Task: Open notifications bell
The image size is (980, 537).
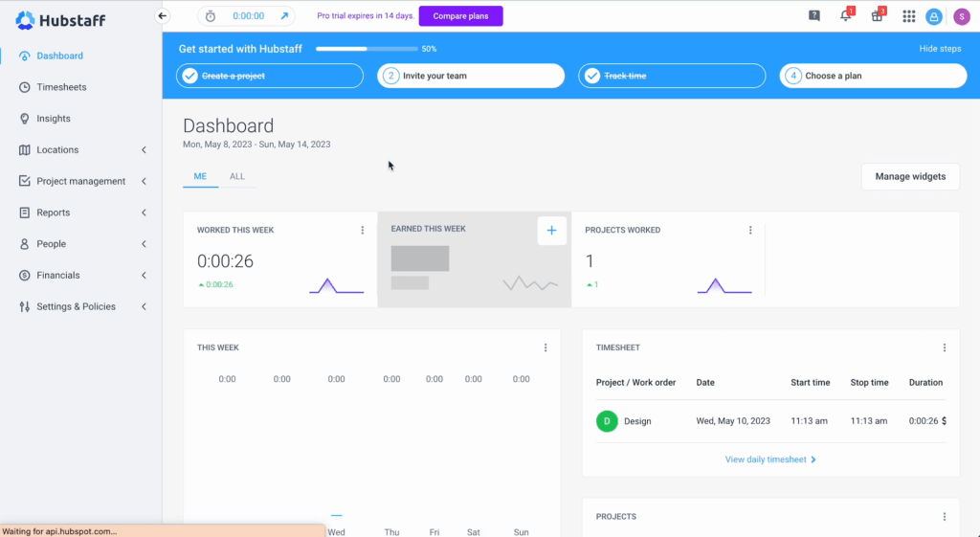Action: point(846,15)
